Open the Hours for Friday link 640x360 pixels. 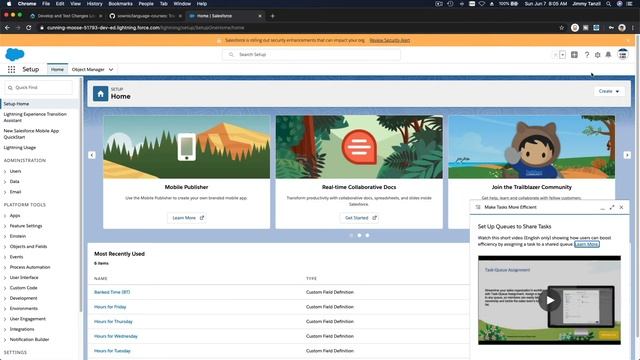point(110,307)
